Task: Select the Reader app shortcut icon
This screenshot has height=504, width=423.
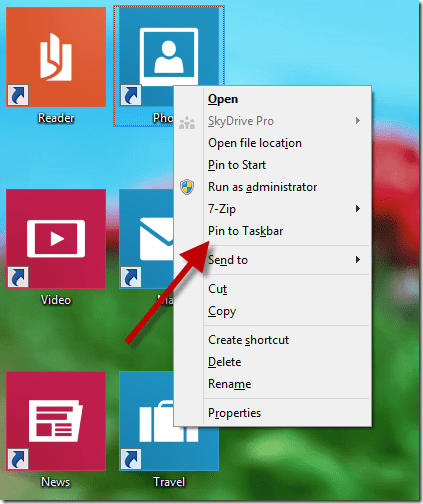Action: (56, 57)
